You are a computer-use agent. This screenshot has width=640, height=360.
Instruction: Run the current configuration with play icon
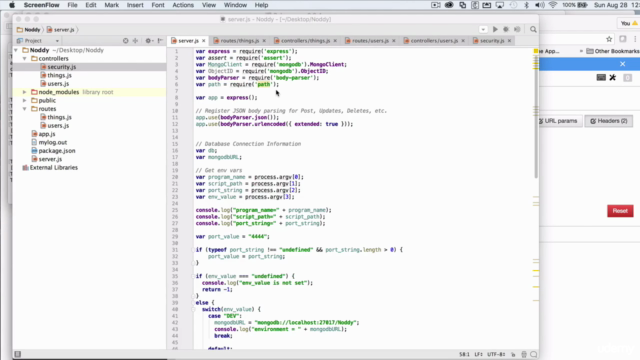[x=495, y=29]
